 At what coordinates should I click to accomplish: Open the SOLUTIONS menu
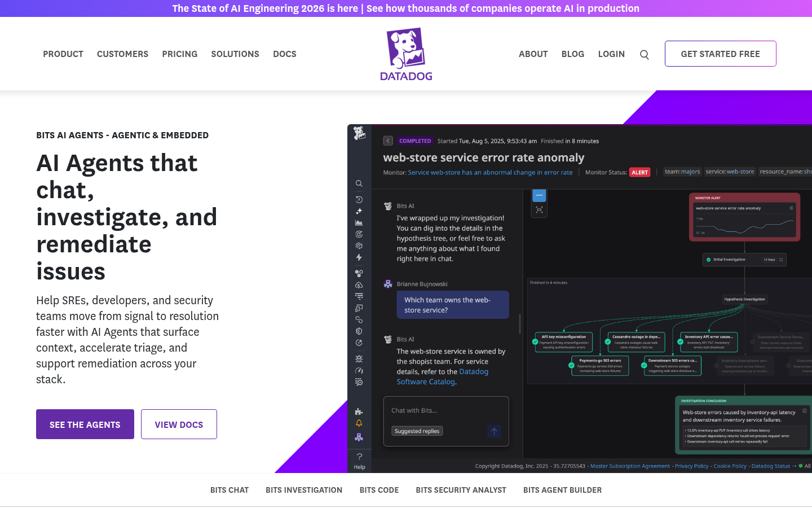click(235, 54)
